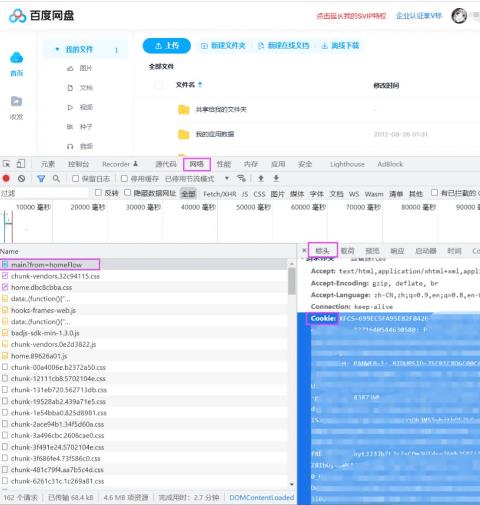Tick the blocked cookies checkbox
480x505 pixels.
(434, 193)
